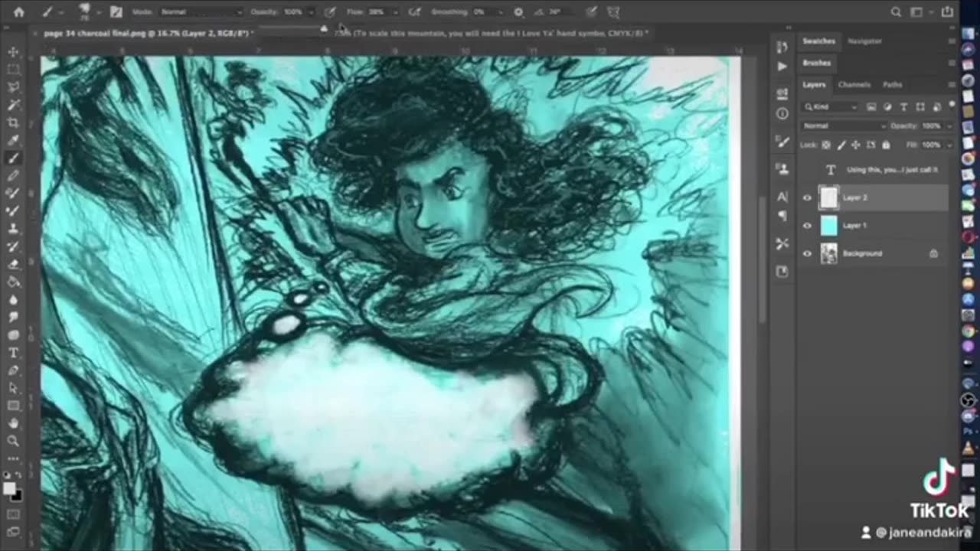Select the Pen tool
This screenshot has width=980, height=551.
(13, 370)
